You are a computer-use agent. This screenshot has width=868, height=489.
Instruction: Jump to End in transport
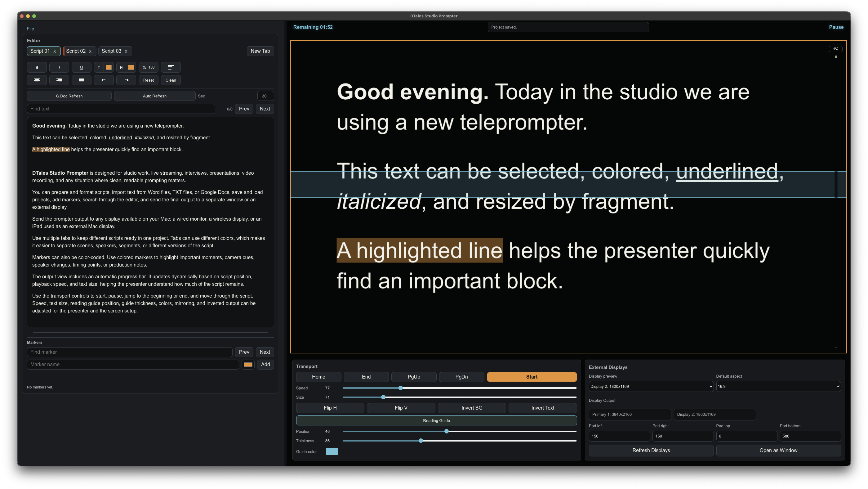pos(366,377)
